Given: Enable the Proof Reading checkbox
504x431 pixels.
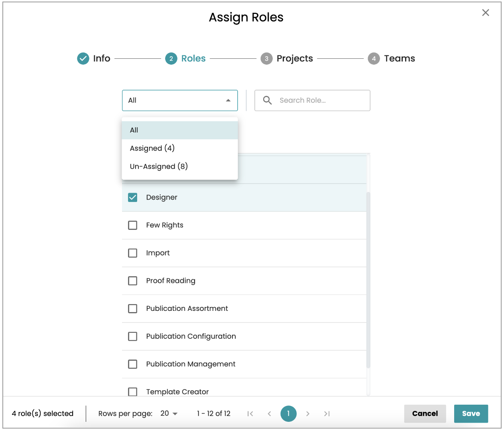Looking at the screenshot, I should (133, 281).
